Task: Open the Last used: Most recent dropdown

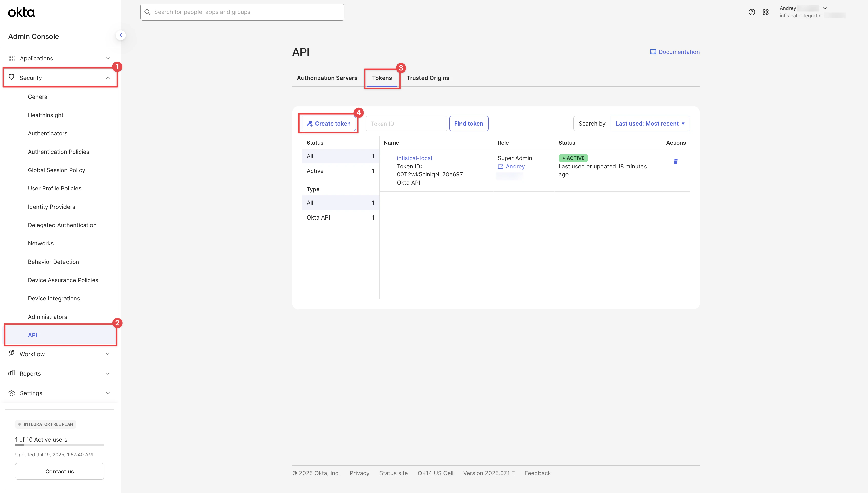Action: 650,124
